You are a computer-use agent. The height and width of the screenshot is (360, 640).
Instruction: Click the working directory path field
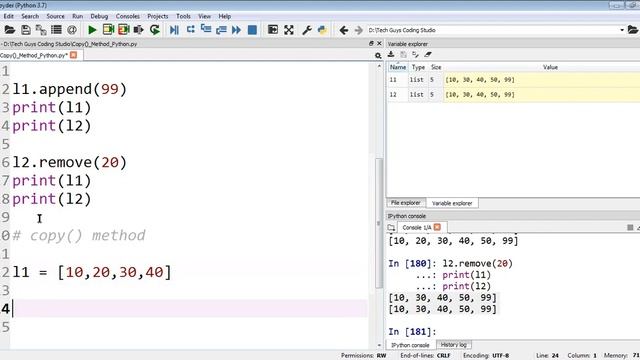pos(492,30)
